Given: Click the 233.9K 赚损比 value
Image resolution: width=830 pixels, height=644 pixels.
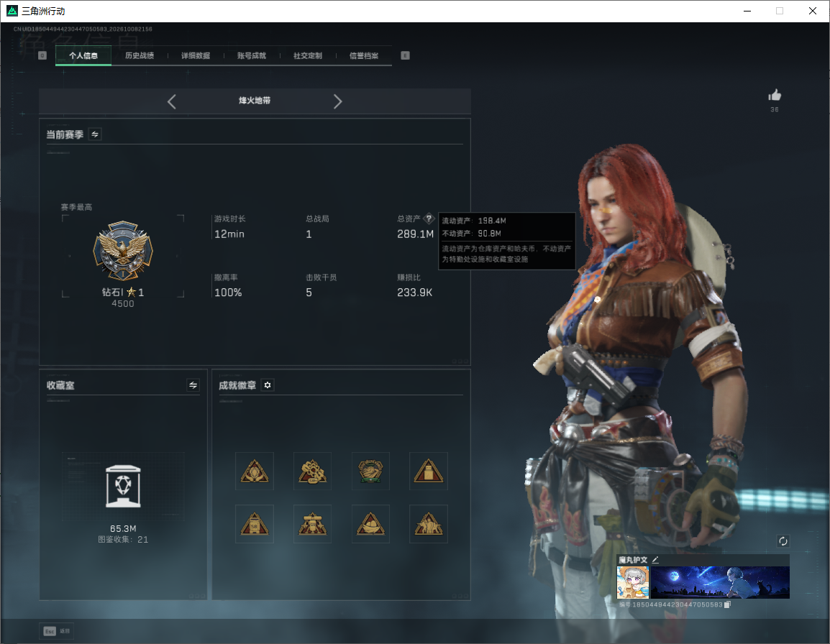Looking at the screenshot, I should coord(414,293).
